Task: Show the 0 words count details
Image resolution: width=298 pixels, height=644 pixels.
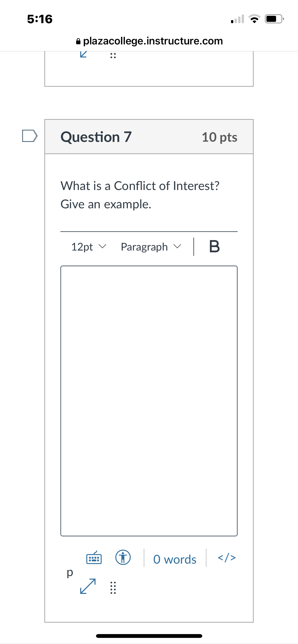Action: coord(175,560)
